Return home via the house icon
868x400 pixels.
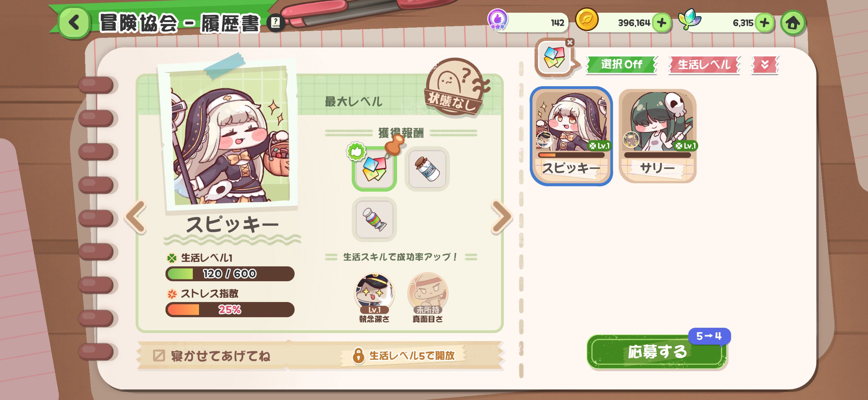click(793, 23)
